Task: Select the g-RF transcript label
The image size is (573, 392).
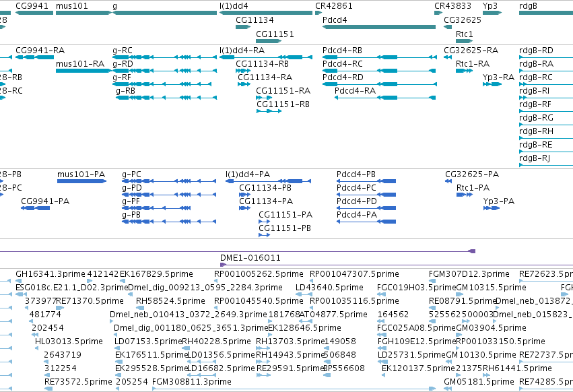Action: (122, 77)
